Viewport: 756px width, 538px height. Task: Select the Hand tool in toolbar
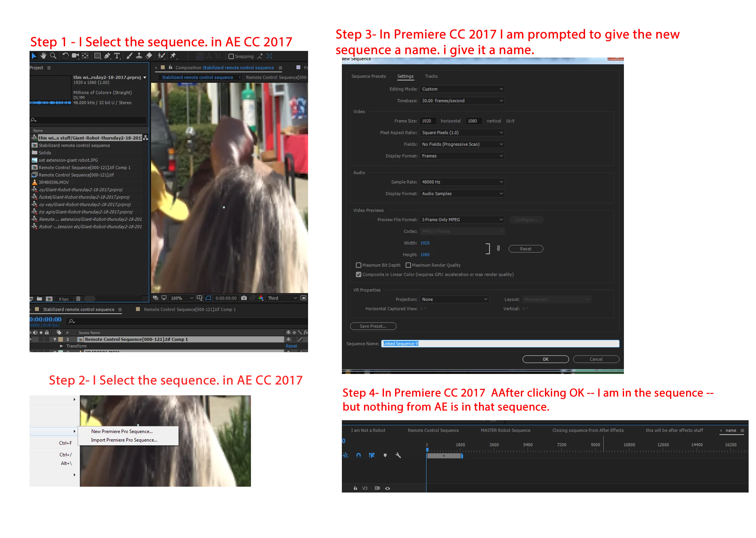[x=44, y=56]
